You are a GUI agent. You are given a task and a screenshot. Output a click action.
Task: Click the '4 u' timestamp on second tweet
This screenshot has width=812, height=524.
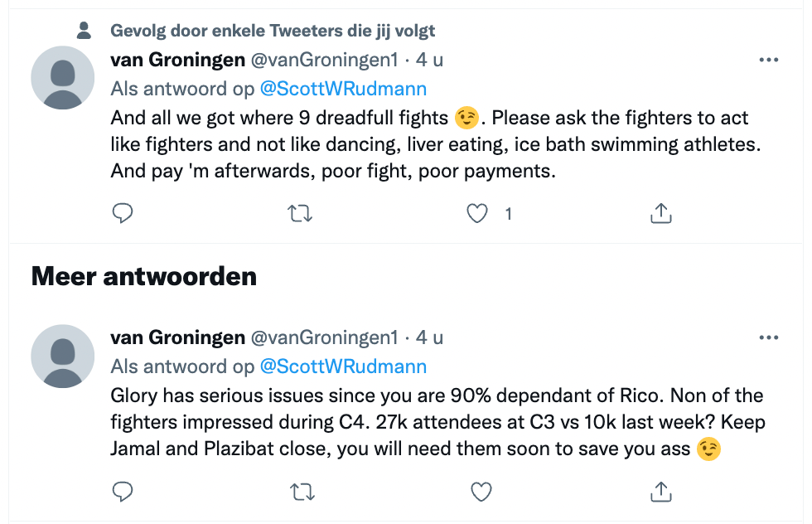429,337
